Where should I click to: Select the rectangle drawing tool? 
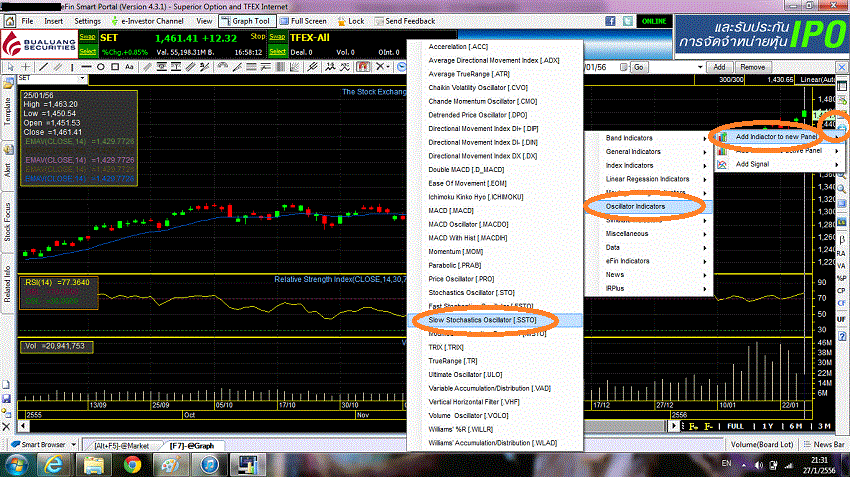click(115, 67)
